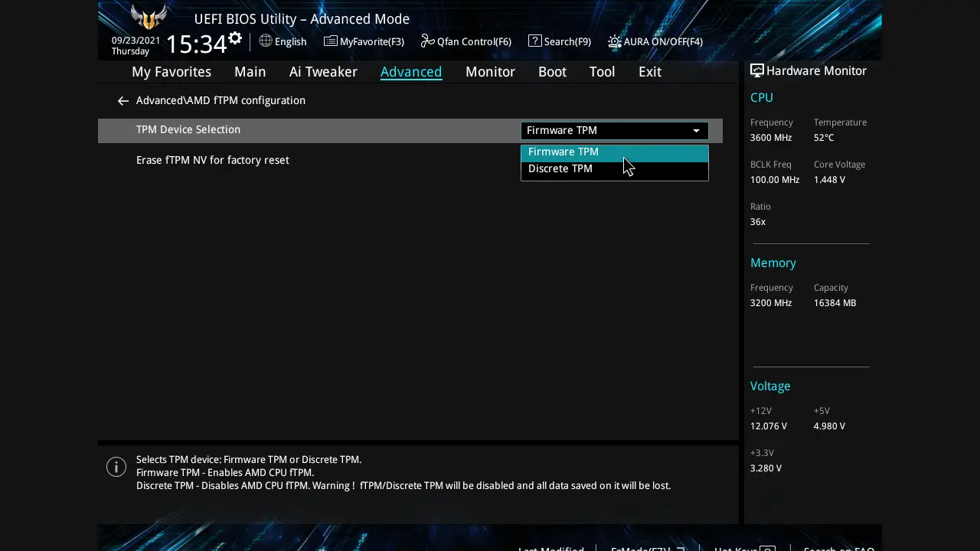Go to the Exit tab
The image size is (980, 551).
(650, 72)
